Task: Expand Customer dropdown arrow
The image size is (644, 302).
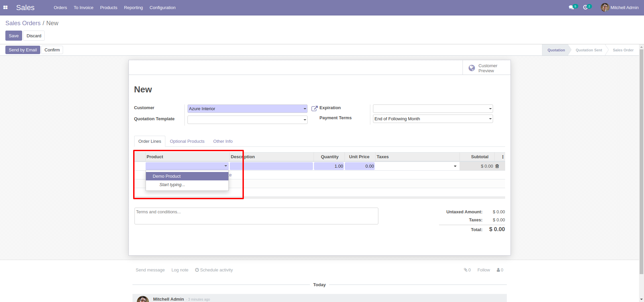Action: (305, 109)
